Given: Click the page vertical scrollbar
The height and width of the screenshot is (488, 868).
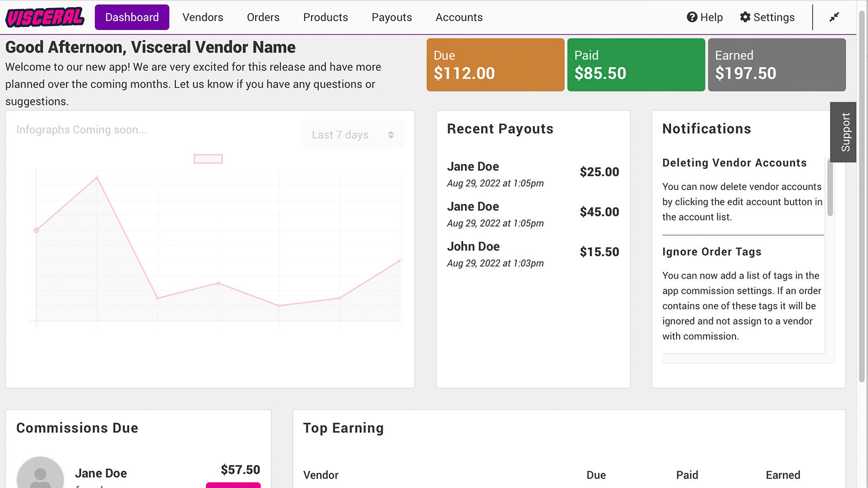Looking at the screenshot, I should 862,195.
